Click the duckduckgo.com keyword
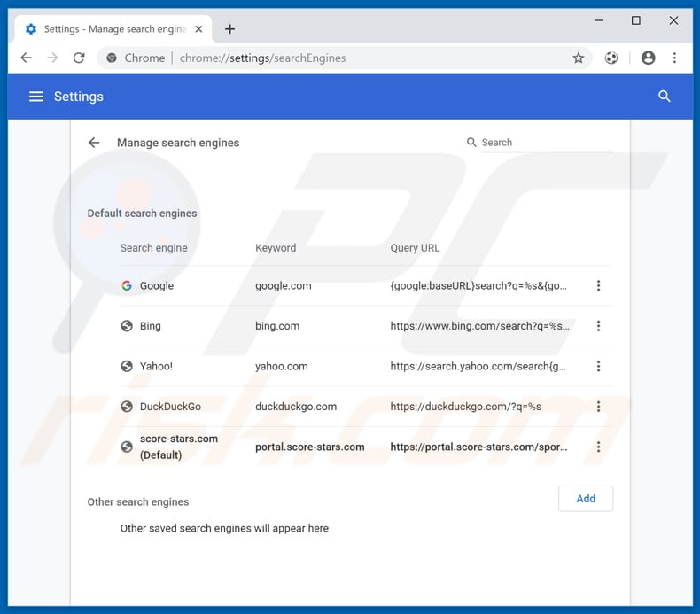The image size is (700, 614). click(x=296, y=407)
